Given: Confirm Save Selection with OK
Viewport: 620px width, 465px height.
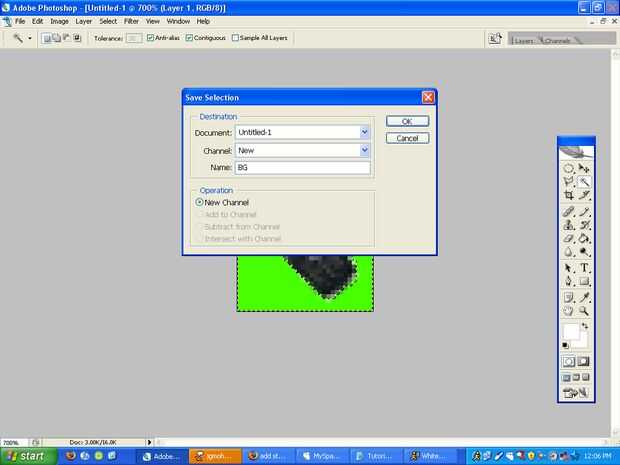Looking at the screenshot, I should 407,121.
